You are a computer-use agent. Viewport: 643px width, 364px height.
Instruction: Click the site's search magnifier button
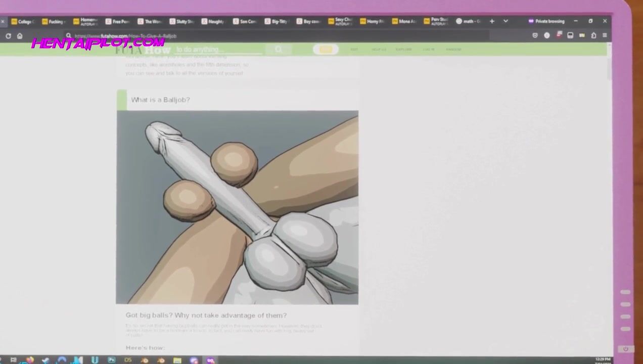click(278, 49)
